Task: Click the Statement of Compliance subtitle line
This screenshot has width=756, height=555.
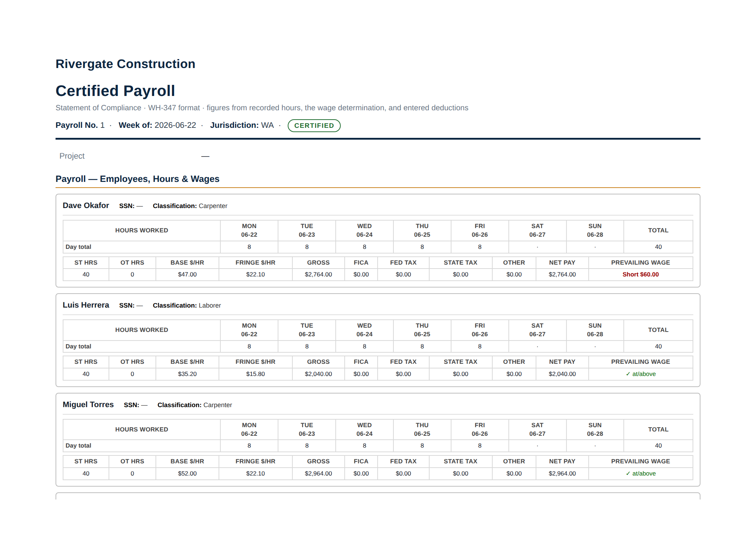Action: [262, 108]
